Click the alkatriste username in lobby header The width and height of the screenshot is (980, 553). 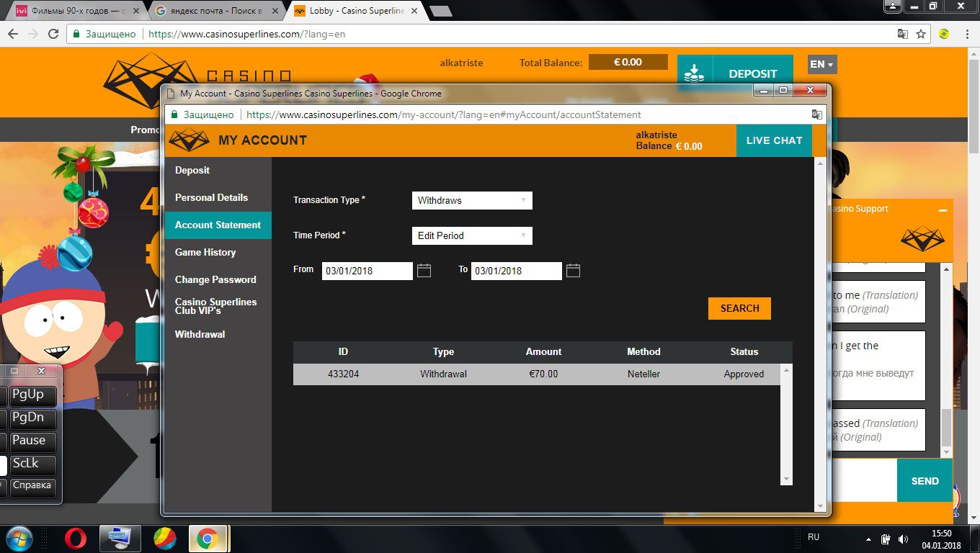pos(461,63)
